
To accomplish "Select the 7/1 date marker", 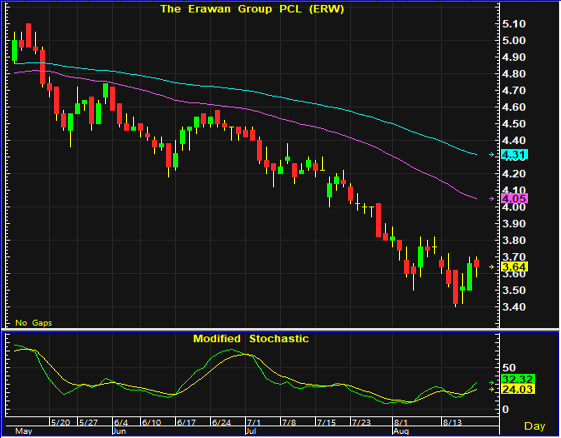I will tap(254, 423).
